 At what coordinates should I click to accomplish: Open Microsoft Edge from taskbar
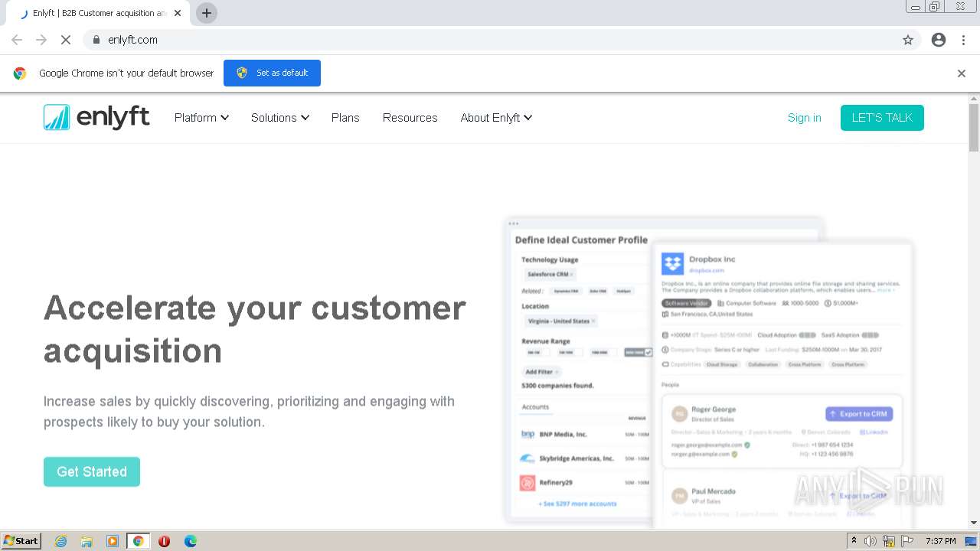pyautogui.click(x=190, y=541)
